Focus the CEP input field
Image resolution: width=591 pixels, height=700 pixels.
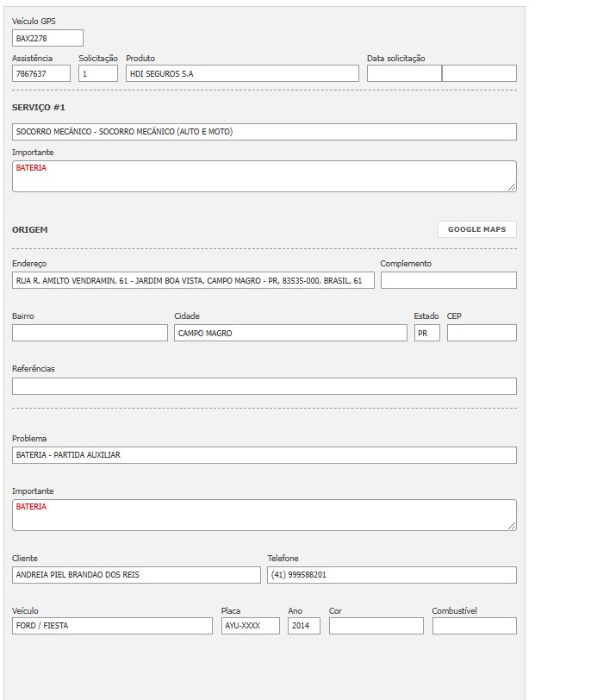pyautogui.click(x=482, y=334)
